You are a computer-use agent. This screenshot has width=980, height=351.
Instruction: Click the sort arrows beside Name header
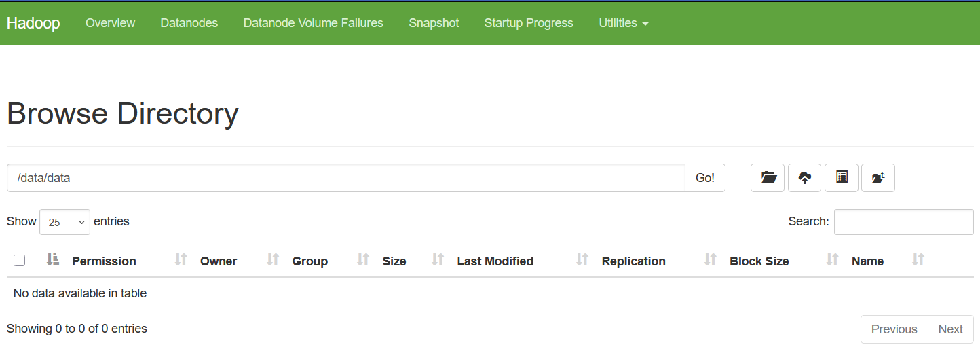coord(918,260)
